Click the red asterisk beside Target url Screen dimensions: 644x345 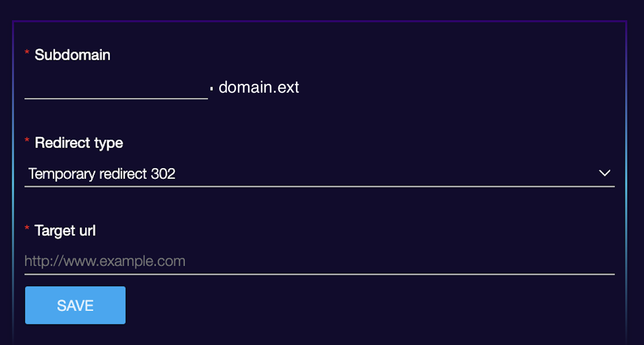click(x=27, y=228)
